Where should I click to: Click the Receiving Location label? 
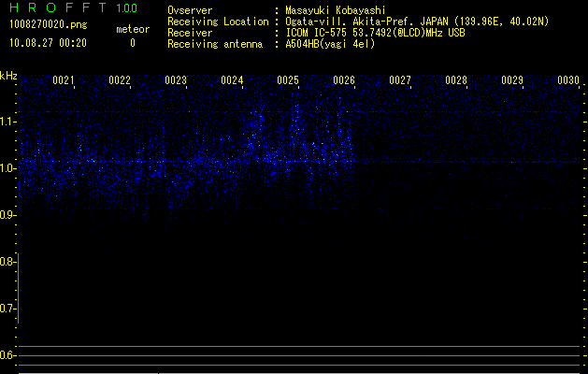point(218,22)
